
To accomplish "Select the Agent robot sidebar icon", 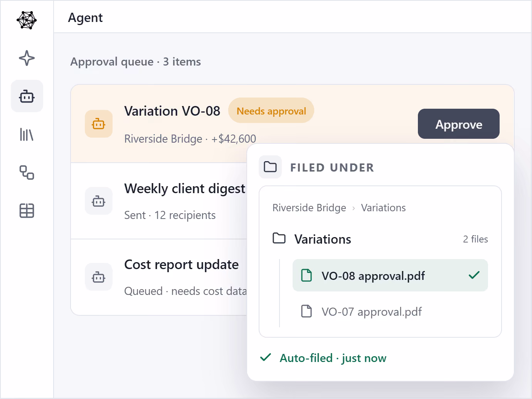I will coord(27,96).
